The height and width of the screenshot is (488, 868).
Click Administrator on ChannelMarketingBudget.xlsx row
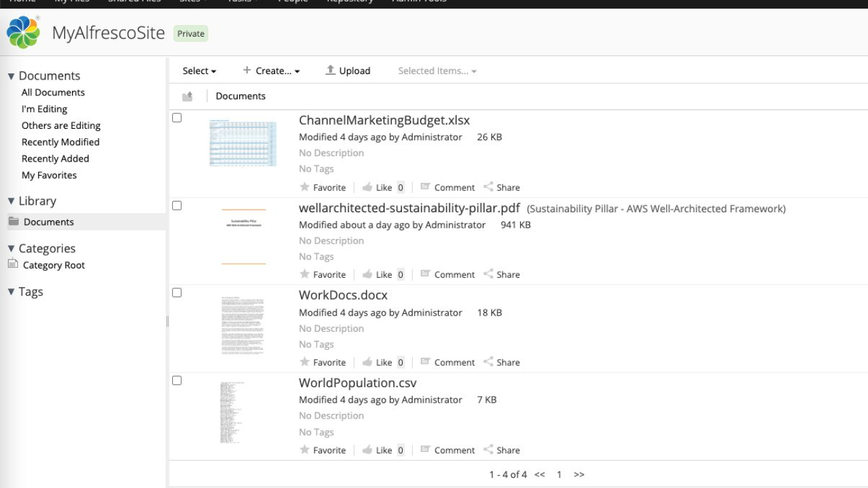coord(432,137)
